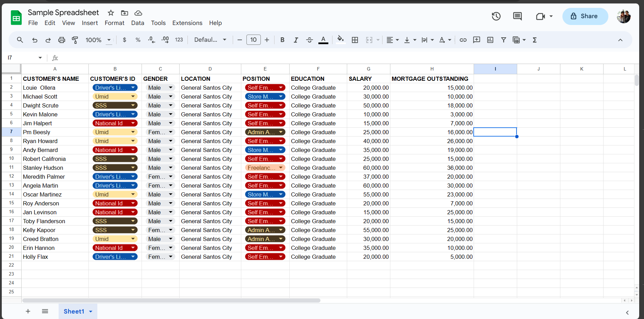Click the formula bar input field
Screen dimensions: 644x319
click(x=343, y=58)
